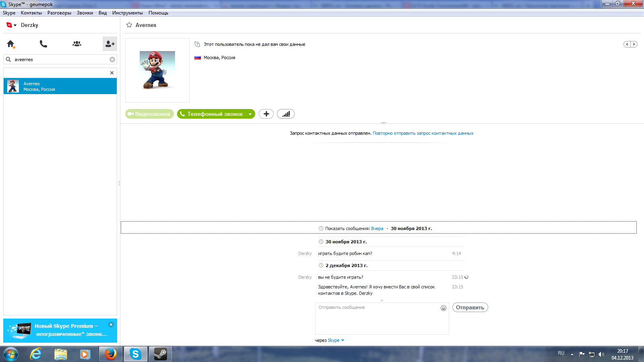Clear the search field with the x icon
The width and height of the screenshot is (644, 362).
112,60
